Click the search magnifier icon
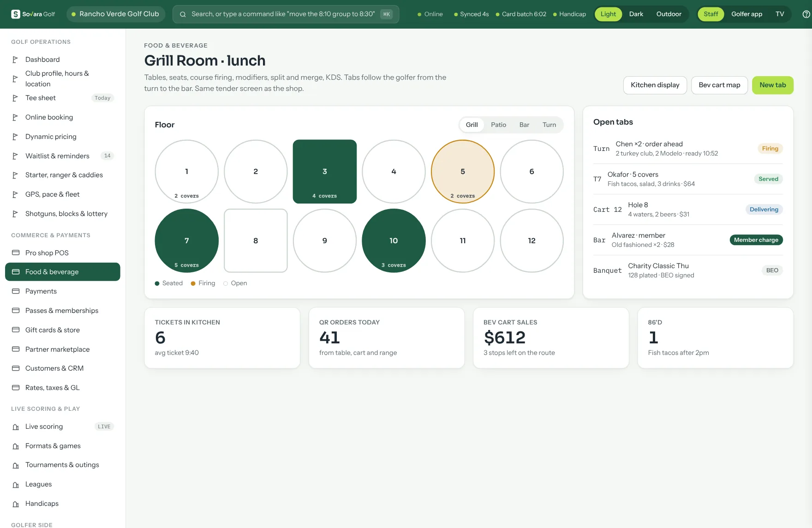 tap(183, 14)
